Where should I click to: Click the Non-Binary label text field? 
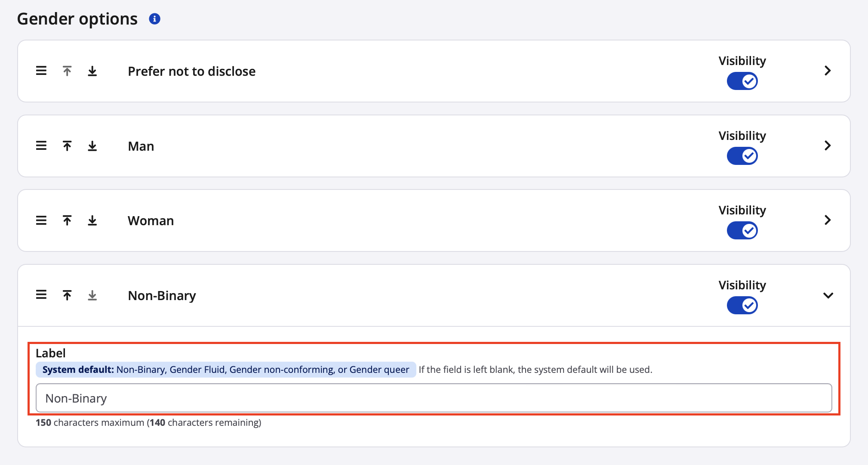pos(434,398)
